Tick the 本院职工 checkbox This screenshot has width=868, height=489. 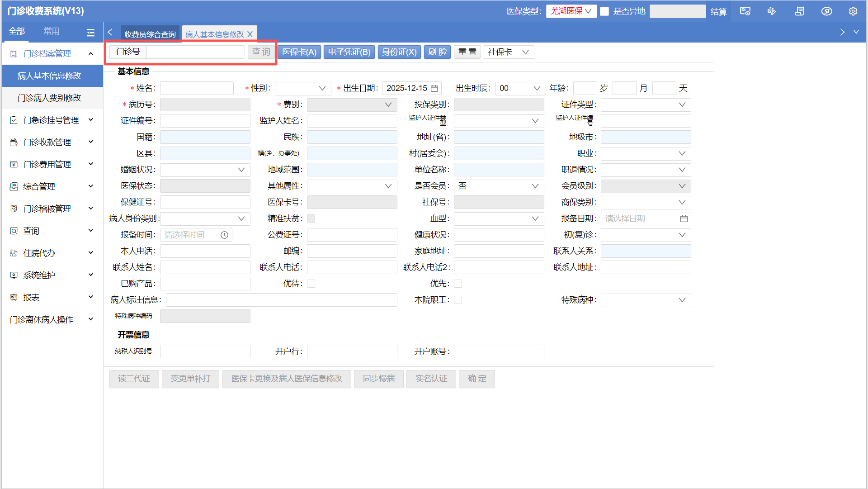tap(458, 300)
